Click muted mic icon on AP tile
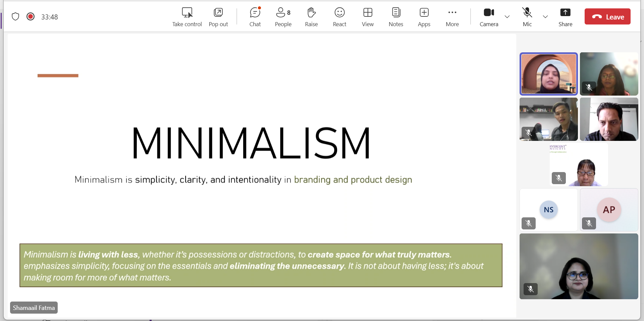 click(589, 223)
